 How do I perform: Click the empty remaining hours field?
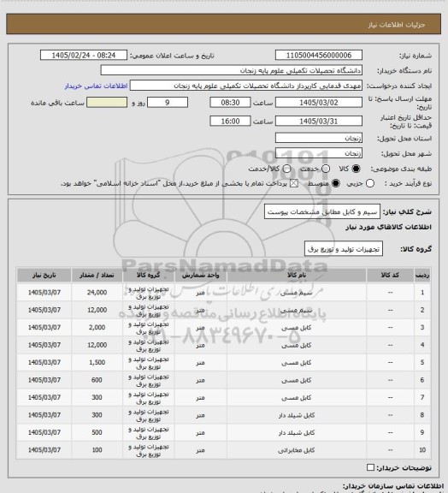pos(107,103)
